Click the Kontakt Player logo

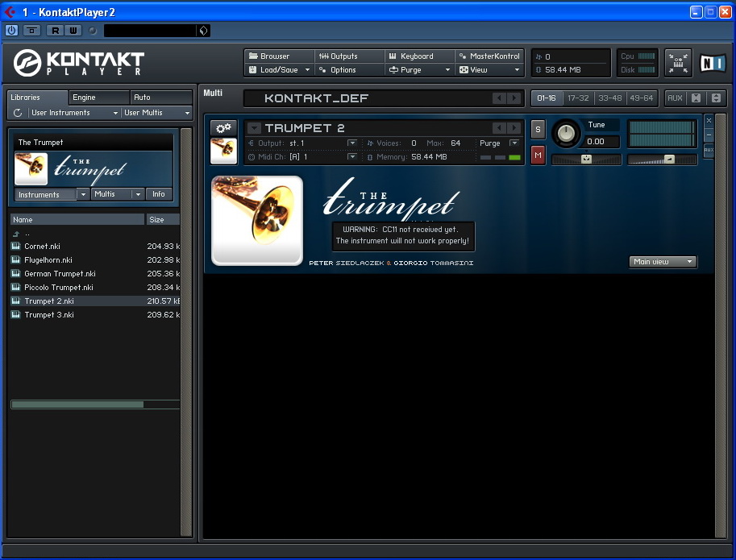[79, 63]
